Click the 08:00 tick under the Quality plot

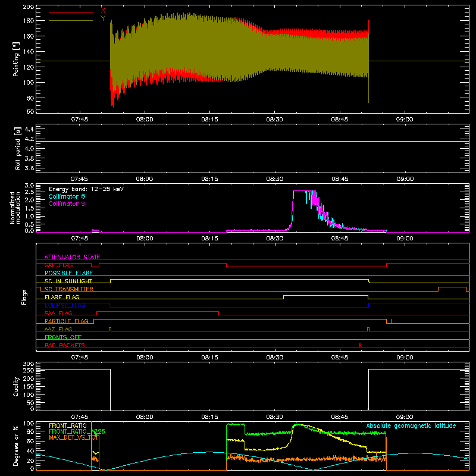(x=145, y=417)
